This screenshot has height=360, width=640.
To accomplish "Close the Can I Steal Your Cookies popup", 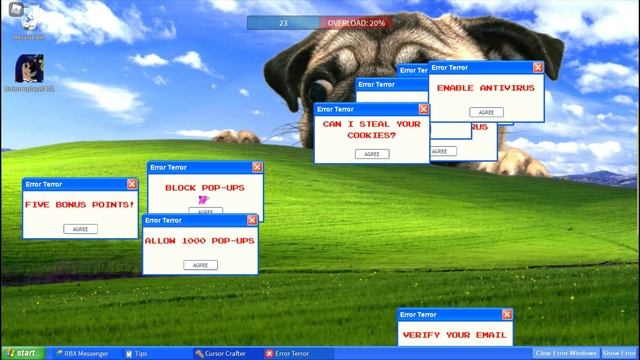I will coord(423,109).
